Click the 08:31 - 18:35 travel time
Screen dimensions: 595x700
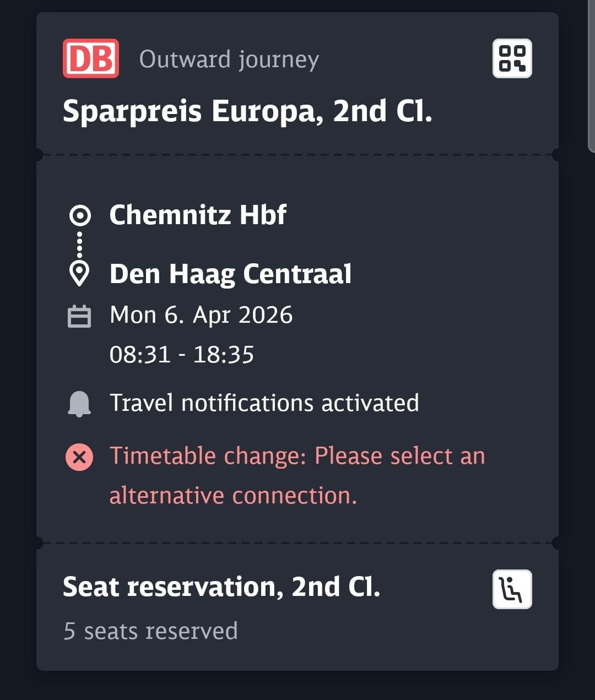point(182,355)
